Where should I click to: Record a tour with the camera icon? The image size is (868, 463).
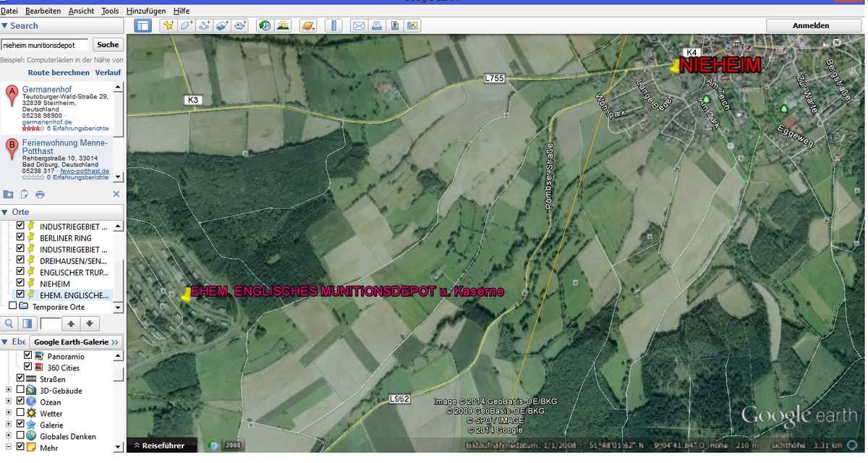241,26
